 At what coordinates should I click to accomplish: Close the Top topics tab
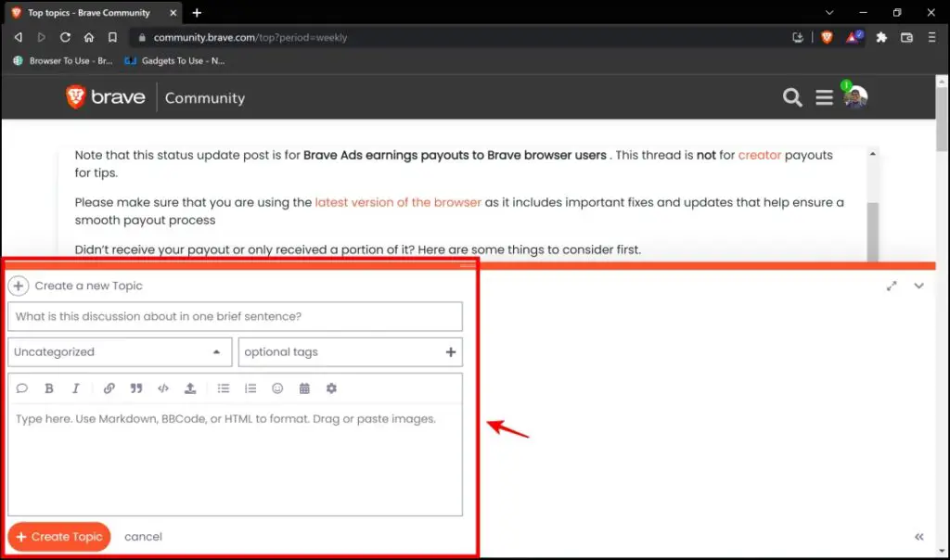click(x=173, y=13)
